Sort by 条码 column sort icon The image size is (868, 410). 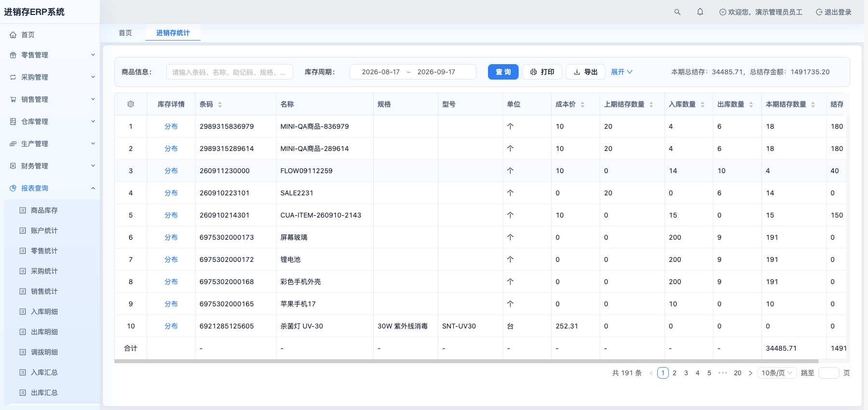point(220,105)
